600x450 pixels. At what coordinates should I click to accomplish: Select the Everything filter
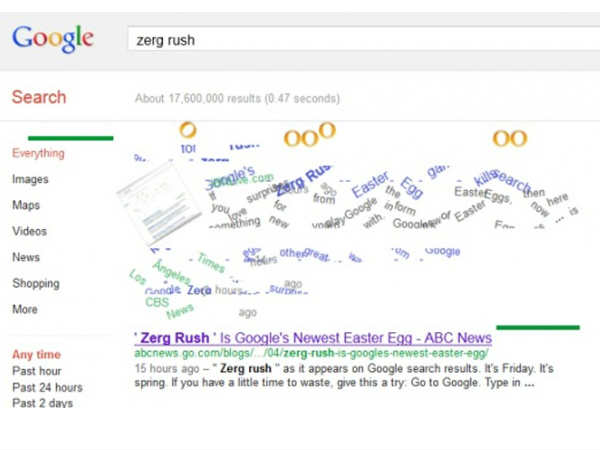[x=38, y=153]
